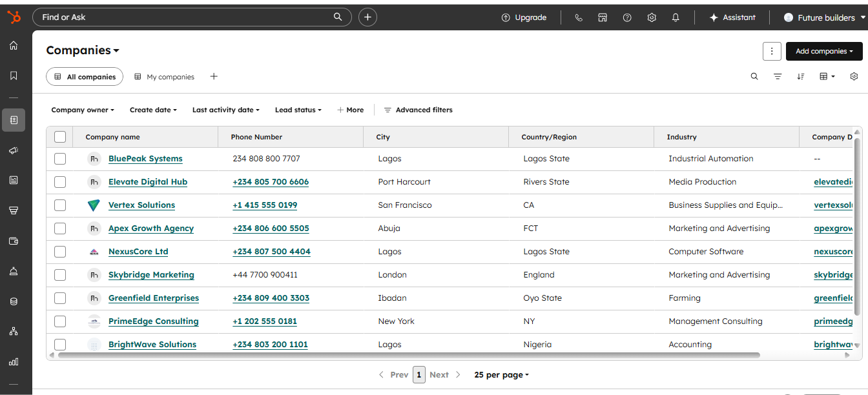This screenshot has width=868, height=395.
Task: Check the PrimeEdge Consulting row checkbox
Action: tap(60, 321)
